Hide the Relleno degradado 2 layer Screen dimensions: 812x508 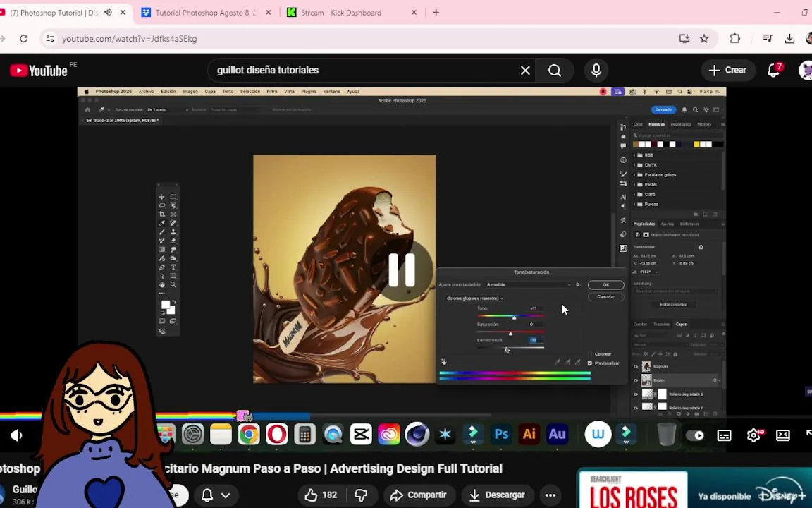[x=636, y=394]
